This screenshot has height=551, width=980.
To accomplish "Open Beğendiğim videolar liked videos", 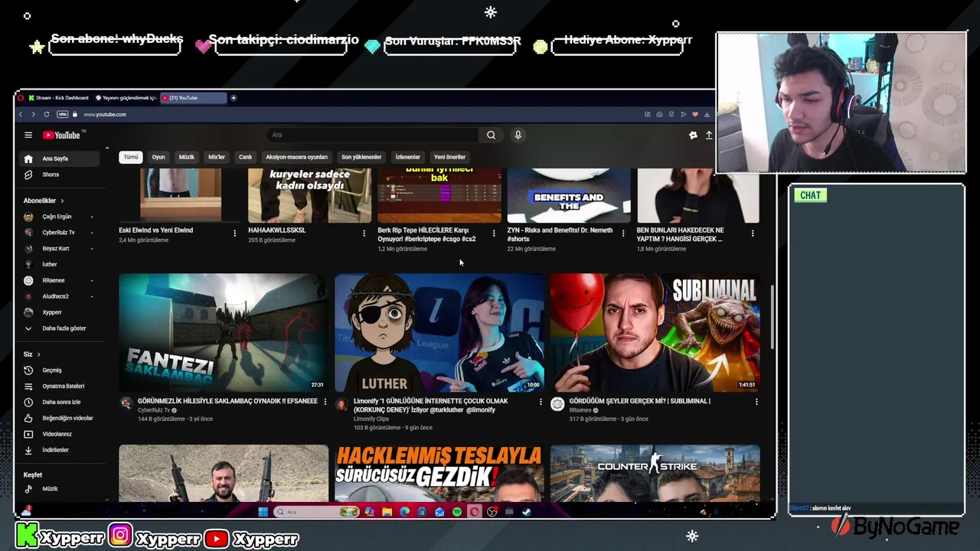I will (60, 419).
